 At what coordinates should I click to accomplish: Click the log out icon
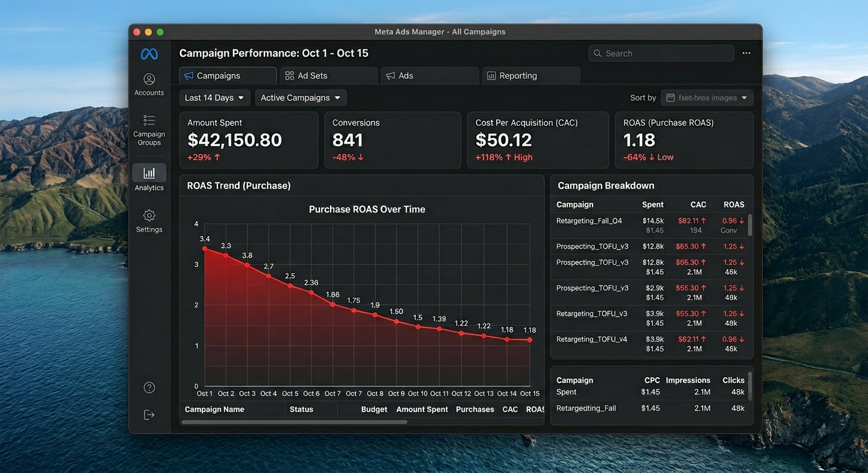point(149,414)
